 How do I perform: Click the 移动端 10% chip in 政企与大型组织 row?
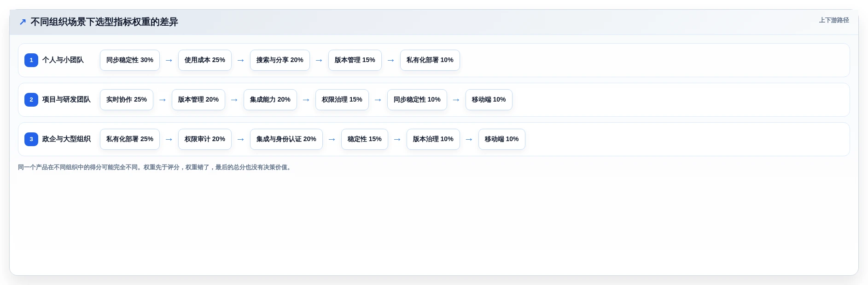(x=502, y=139)
